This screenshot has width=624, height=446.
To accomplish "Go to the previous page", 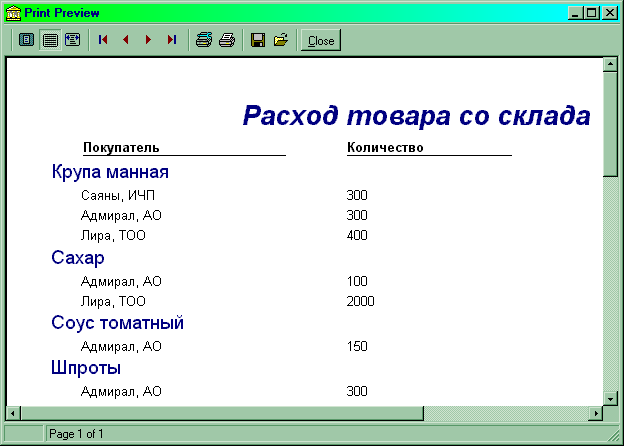I will point(125,40).
